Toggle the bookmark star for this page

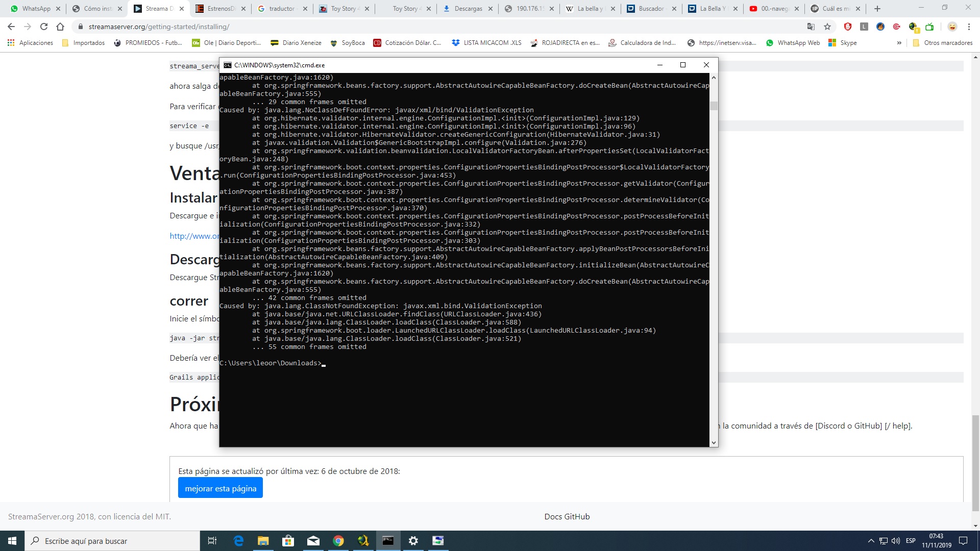[x=828, y=27]
